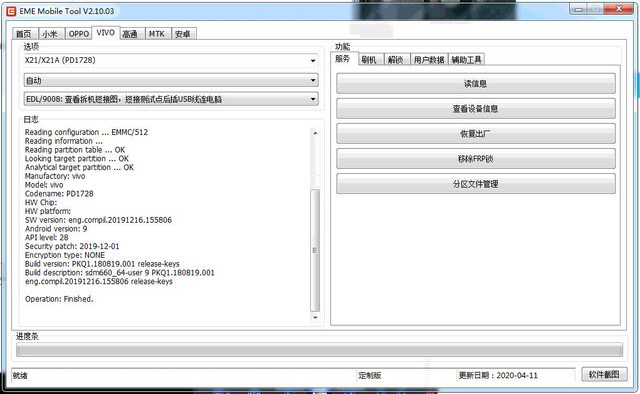The height and width of the screenshot is (394, 640).
Task: Close the EME Mobile Tool window
Action: [x=619, y=9]
